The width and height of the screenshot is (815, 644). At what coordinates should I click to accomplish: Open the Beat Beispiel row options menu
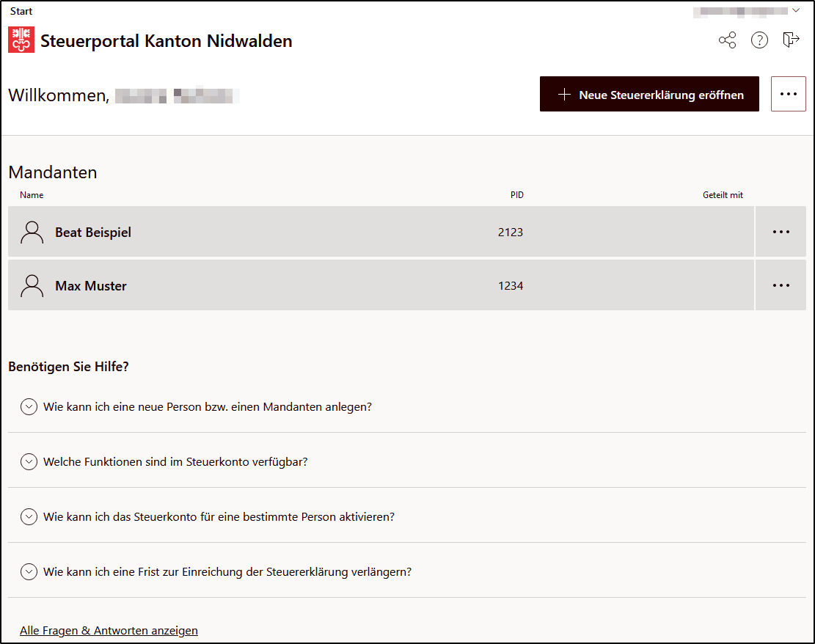(781, 232)
